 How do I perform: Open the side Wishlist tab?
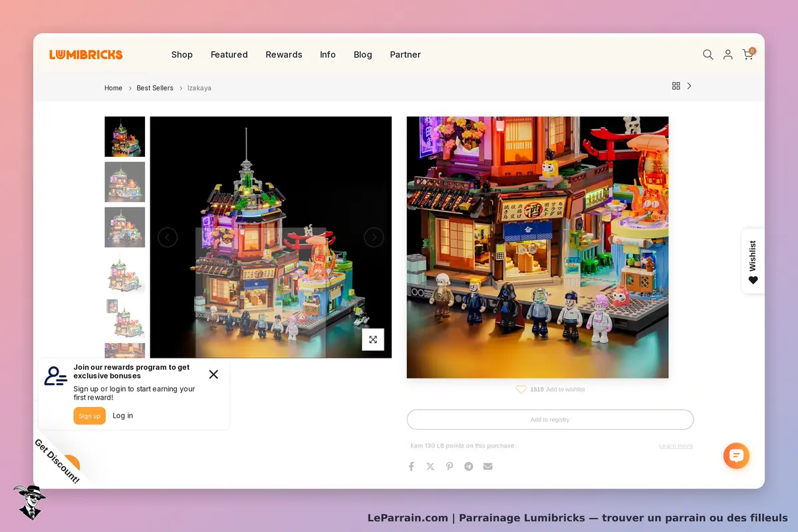click(753, 261)
